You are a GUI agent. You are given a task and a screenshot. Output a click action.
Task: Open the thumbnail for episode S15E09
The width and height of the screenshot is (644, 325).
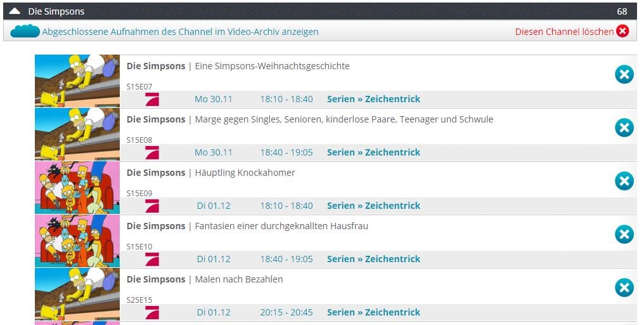pyautogui.click(x=77, y=188)
